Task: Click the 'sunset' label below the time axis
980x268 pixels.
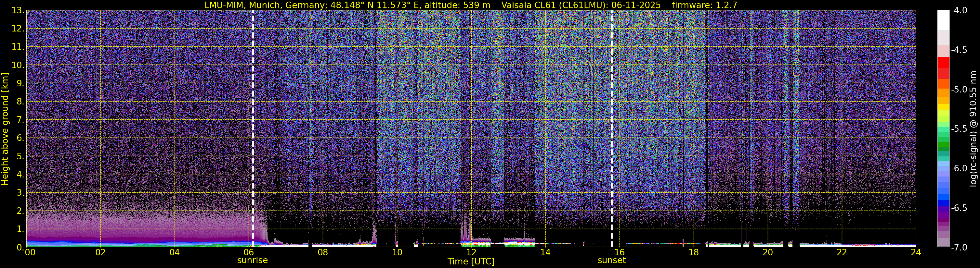Action: click(x=612, y=260)
